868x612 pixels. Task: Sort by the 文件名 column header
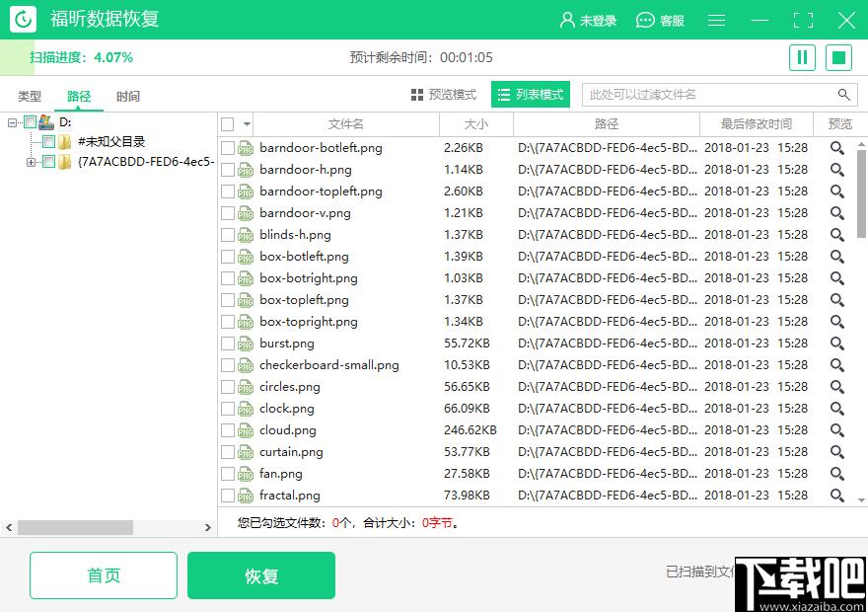[x=346, y=124]
